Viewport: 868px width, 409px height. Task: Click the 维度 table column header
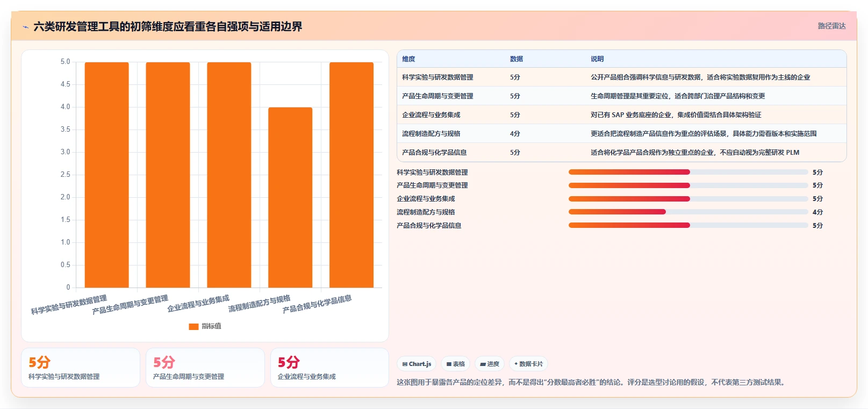pos(408,59)
